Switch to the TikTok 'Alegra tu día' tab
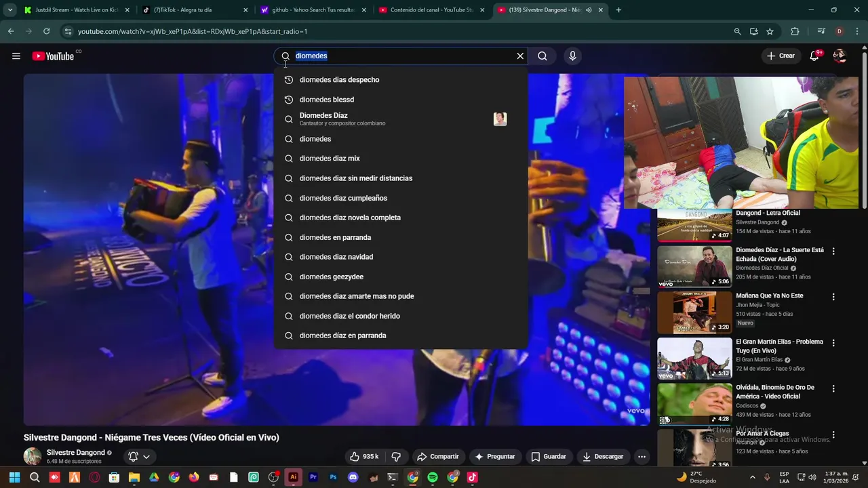 point(195,10)
